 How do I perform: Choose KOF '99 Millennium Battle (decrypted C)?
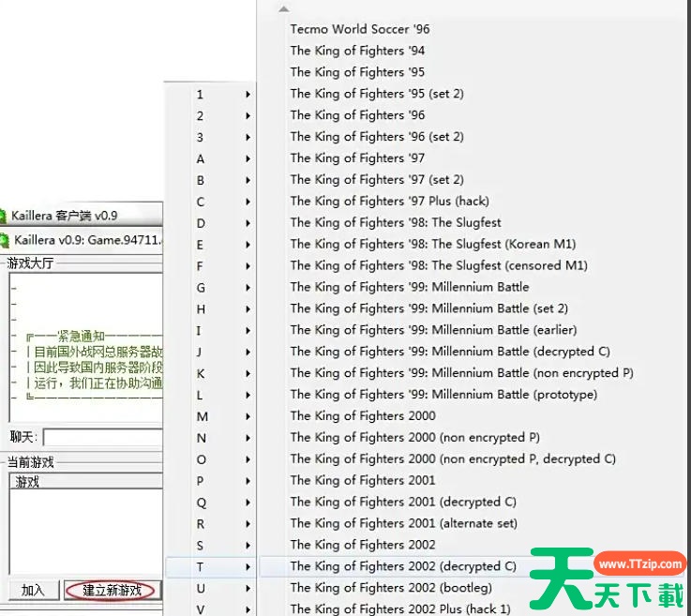450,352
